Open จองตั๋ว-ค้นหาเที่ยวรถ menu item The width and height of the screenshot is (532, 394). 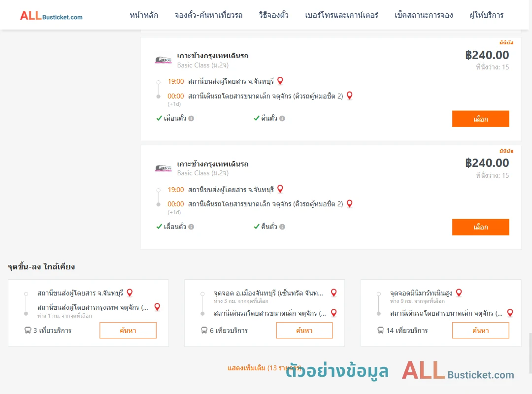tap(208, 15)
